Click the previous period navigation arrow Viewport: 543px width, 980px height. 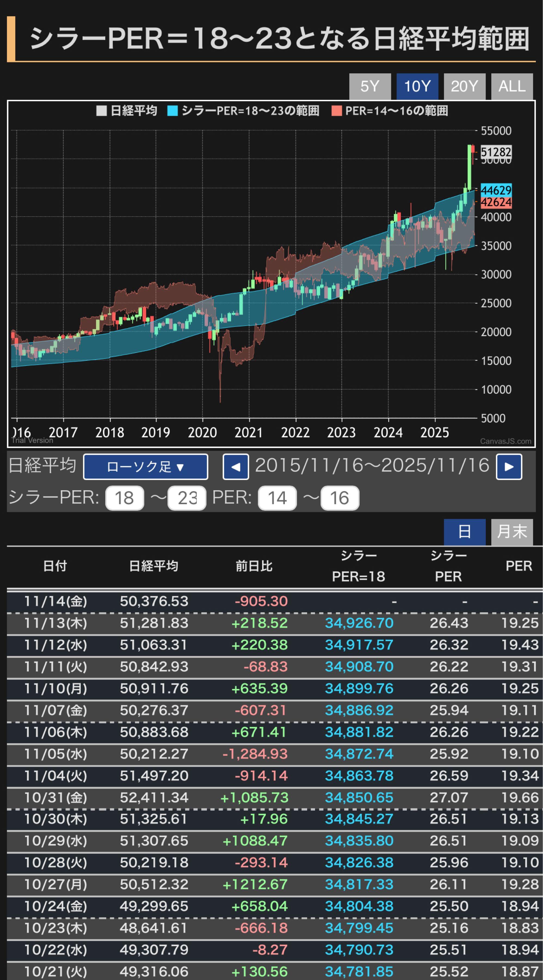pos(236,467)
